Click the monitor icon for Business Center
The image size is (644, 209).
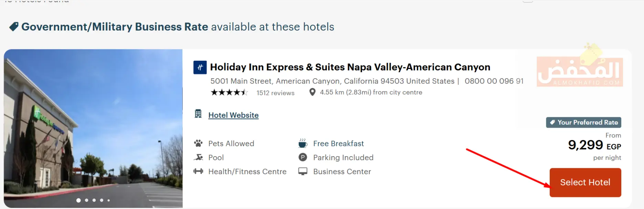point(303,171)
